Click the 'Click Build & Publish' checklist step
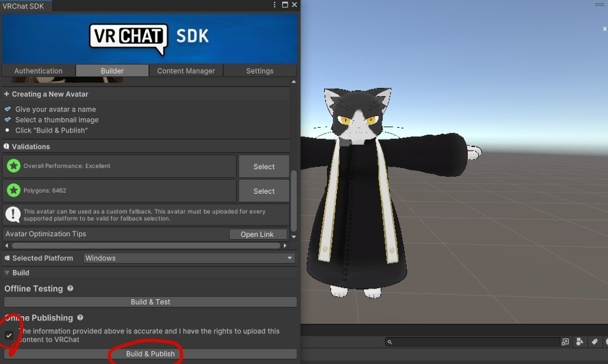Screen dimensions: 608x364 51,130
